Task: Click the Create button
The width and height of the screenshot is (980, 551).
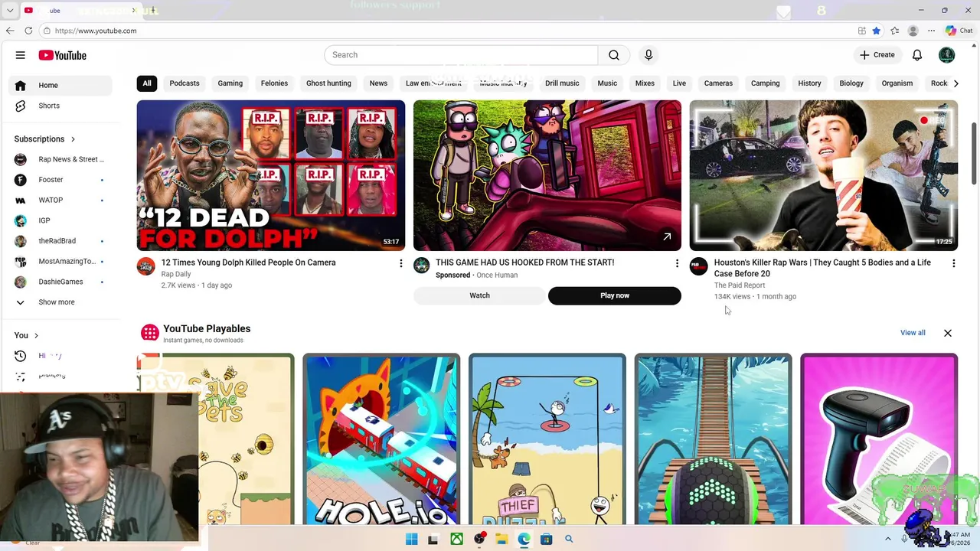Action: coord(877,55)
